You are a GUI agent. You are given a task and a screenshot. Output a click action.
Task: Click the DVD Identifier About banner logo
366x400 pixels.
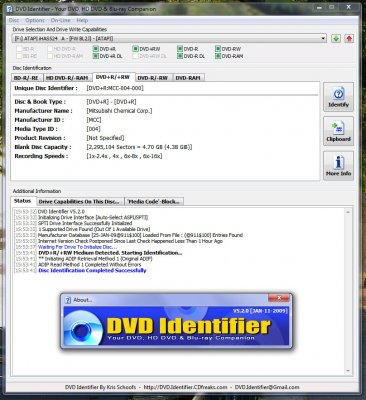pos(176,326)
